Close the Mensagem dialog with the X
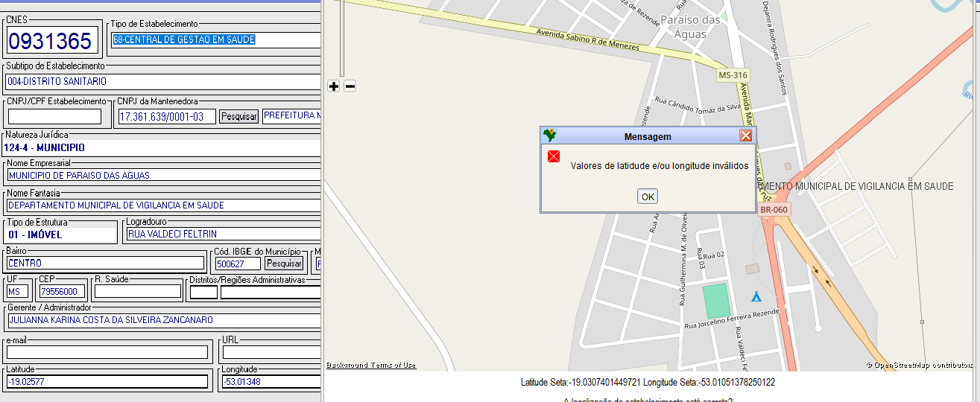This screenshot has width=980, height=402. coord(745,135)
